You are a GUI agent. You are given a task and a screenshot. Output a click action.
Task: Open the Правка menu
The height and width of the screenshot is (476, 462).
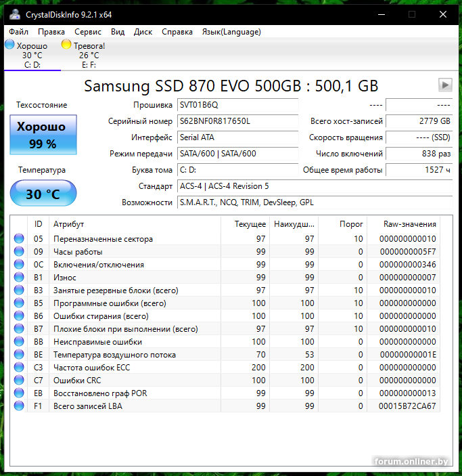[51, 32]
